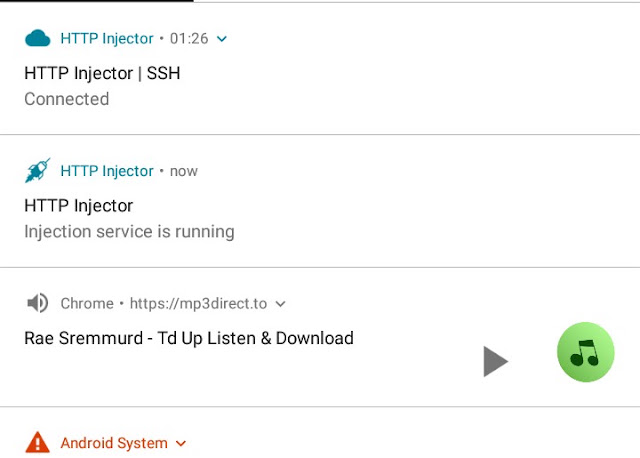Open the 'HTTP Injector | SSH' notification title
Screen dimensions: 640x458
coord(102,73)
